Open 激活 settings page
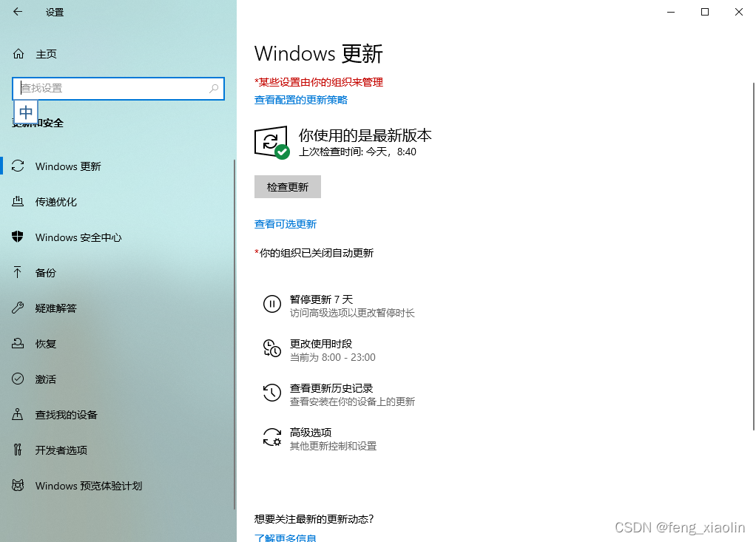756x542 pixels. coord(46,379)
